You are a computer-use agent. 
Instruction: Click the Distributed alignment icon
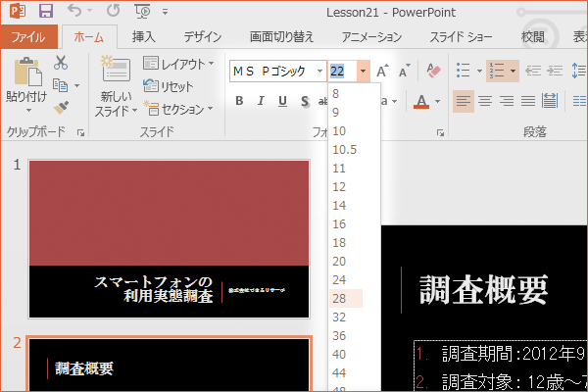coord(550,101)
